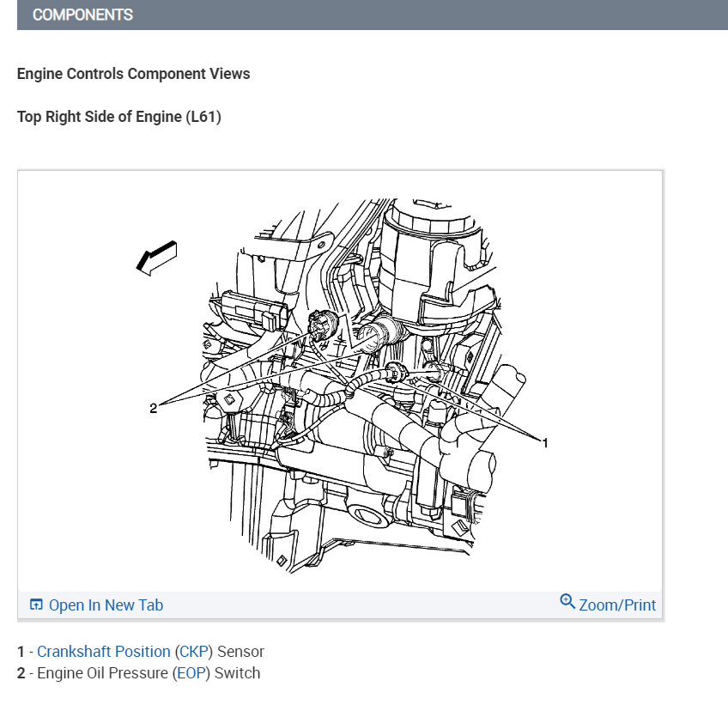Viewport: 728px width, 711px height.
Task: Open the Crankshaft Position link
Action: point(104,652)
